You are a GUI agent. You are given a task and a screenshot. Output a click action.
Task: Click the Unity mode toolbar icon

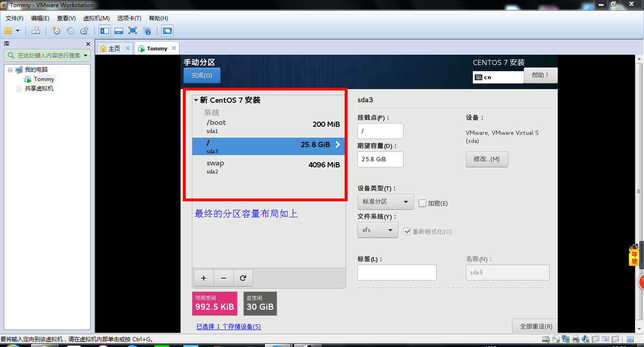click(147, 31)
